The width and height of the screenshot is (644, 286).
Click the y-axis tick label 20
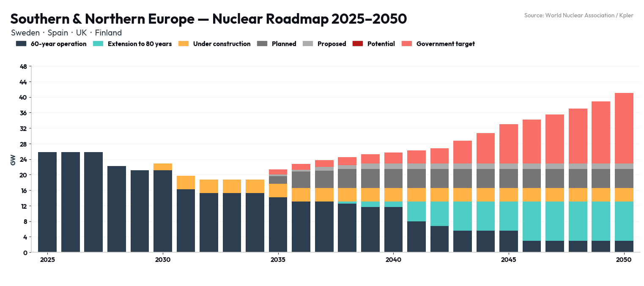coord(23,175)
